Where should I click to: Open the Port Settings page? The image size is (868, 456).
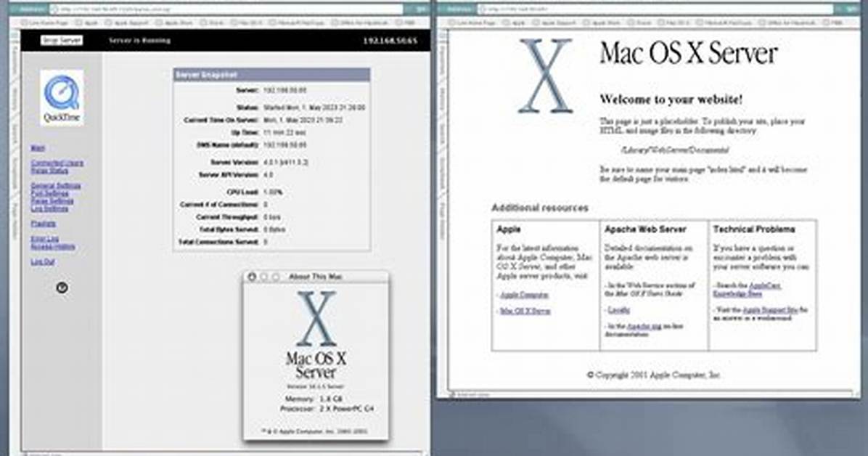tap(50, 193)
